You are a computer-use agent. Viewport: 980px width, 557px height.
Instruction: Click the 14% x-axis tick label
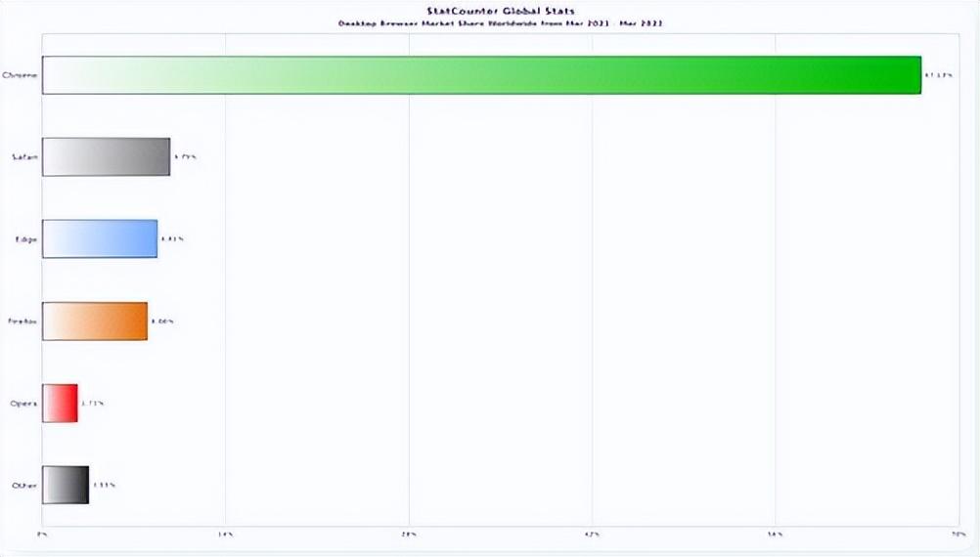(225, 535)
